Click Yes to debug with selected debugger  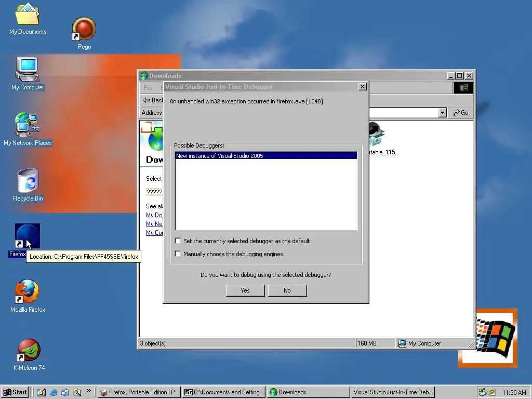point(245,290)
